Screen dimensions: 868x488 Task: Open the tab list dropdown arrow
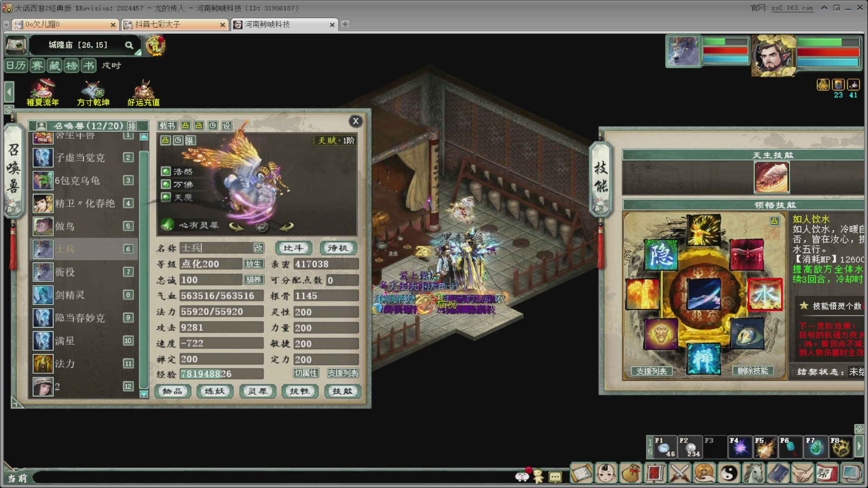[6, 24]
